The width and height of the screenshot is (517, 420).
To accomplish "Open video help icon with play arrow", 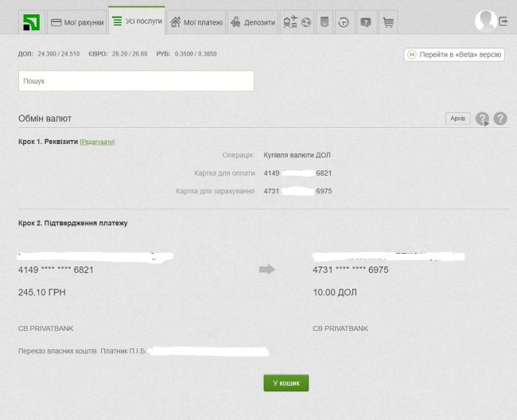I will tap(482, 119).
